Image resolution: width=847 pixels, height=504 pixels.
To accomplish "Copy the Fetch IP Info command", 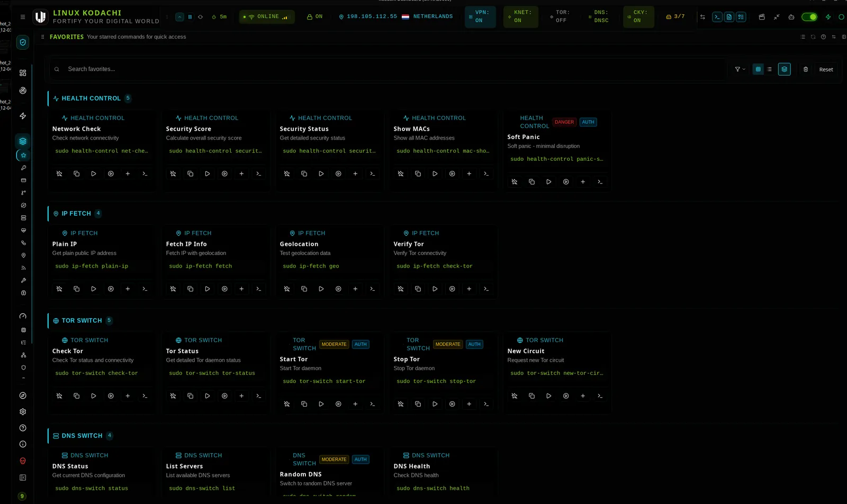I will coord(191,289).
